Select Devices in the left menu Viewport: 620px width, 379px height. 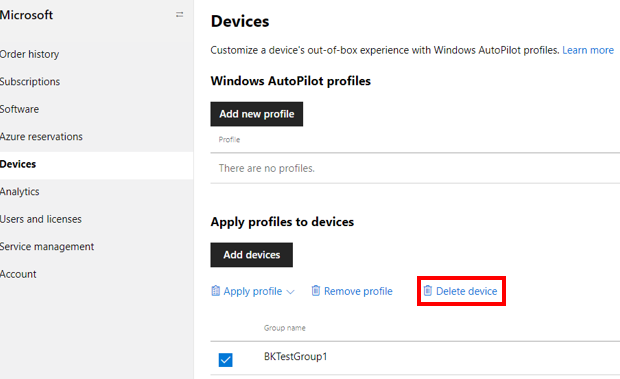pyautogui.click(x=18, y=164)
